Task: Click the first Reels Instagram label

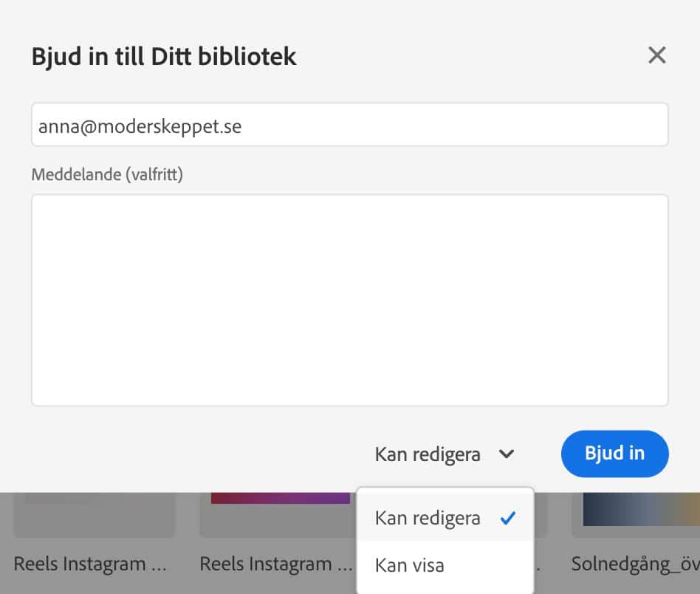Action: [90, 564]
